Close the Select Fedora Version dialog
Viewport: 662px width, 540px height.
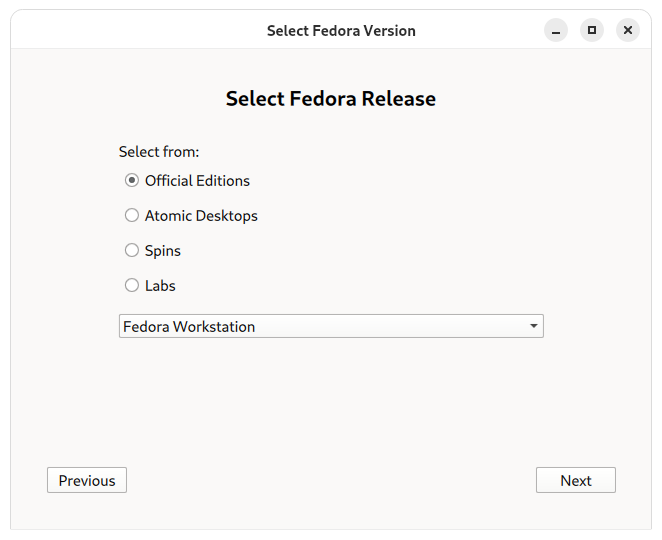(x=628, y=30)
